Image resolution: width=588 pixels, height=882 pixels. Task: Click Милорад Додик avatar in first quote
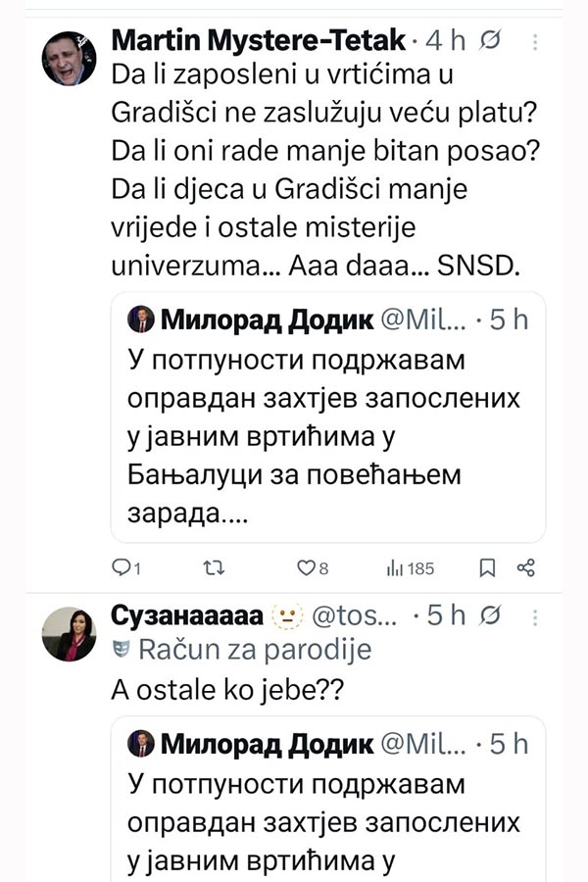[140, 319]
